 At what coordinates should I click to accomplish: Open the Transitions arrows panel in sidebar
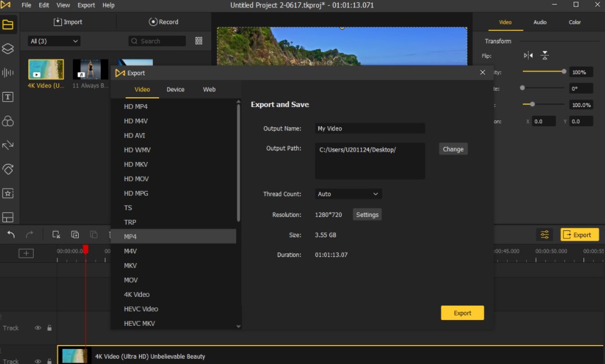point(8,145)
